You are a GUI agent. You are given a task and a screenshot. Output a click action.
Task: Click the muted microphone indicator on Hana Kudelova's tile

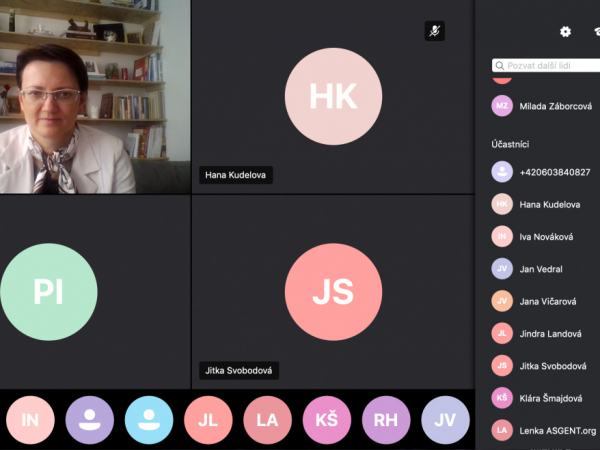[x=435, y=31]
